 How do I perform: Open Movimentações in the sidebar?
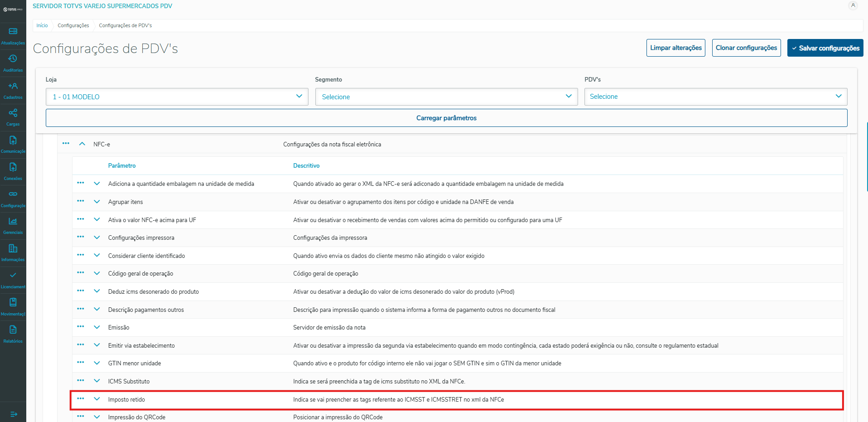tap(13, 307)
